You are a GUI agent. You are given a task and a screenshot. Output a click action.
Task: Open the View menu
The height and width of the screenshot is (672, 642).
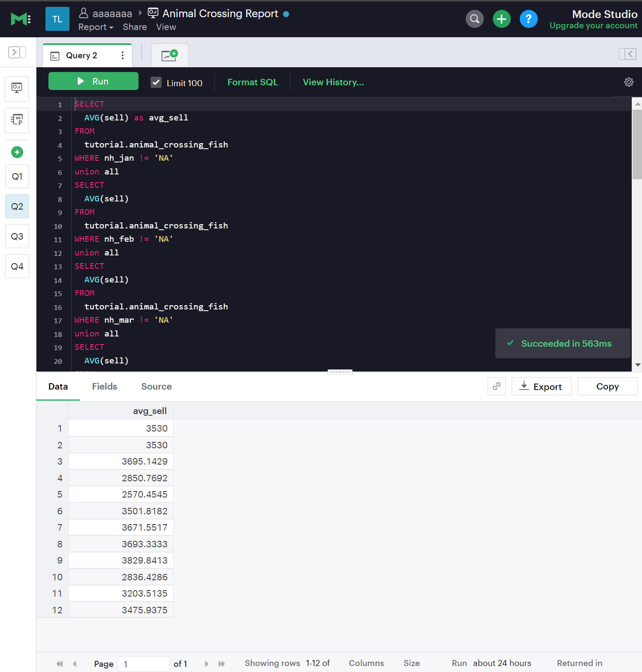pos(166,27)
